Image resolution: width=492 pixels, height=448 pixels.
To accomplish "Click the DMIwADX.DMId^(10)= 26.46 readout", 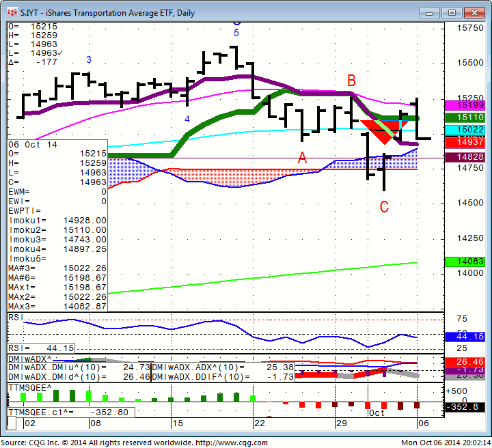I will click(x=79, y=377).
